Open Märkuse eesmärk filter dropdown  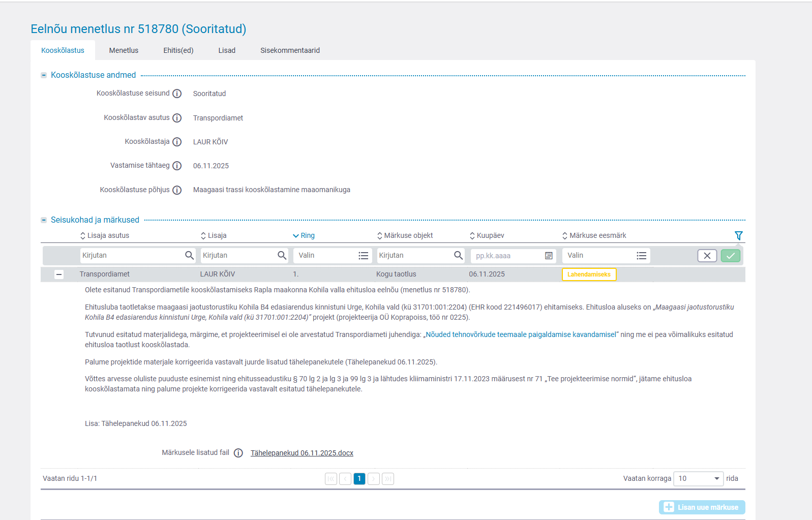(641, 256)
